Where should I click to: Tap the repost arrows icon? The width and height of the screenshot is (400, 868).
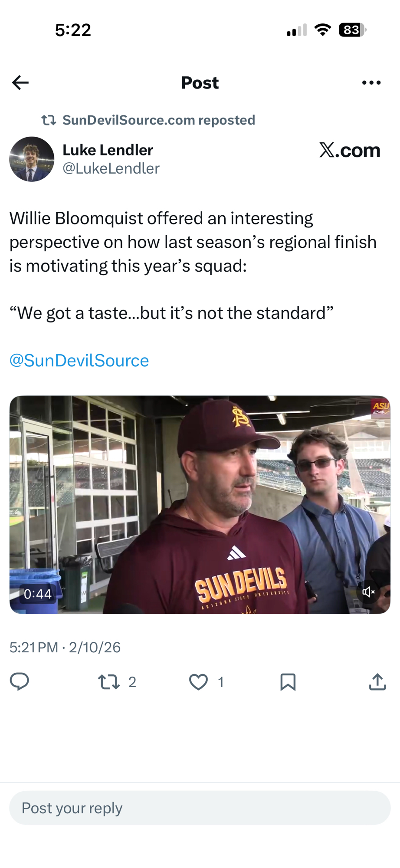tap(108, 682)
